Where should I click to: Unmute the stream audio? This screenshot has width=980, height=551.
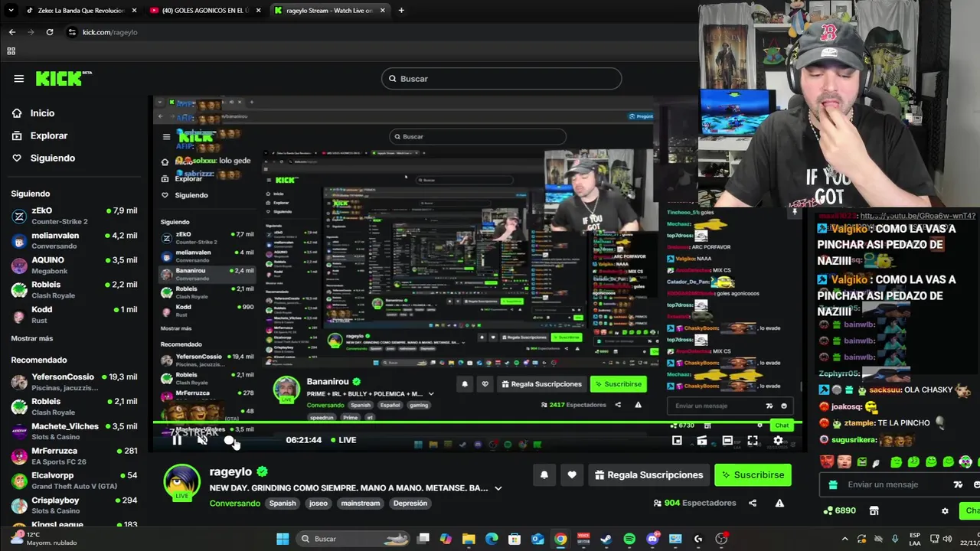pos(202,440)
